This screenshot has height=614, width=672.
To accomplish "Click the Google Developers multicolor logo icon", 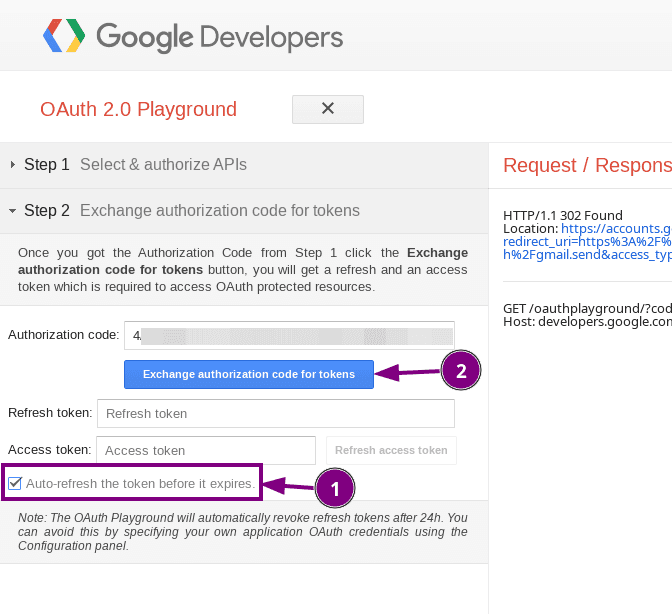I will coord(64,37).
